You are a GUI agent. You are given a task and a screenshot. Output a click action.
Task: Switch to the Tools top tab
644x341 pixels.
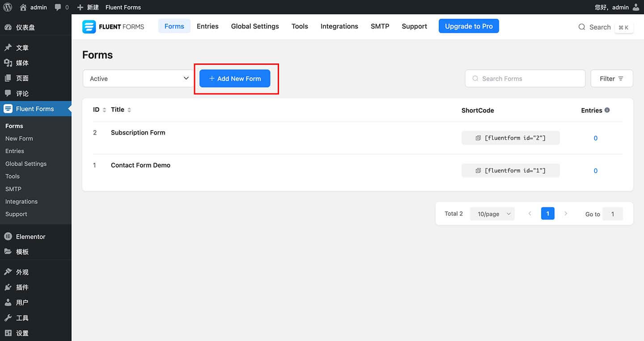click(300, 26)
